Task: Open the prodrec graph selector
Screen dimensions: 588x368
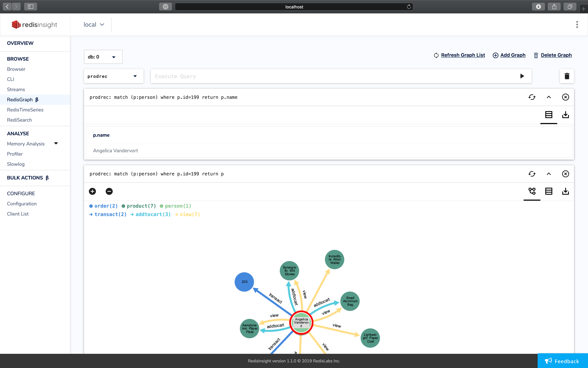Action: tap(113, 76)
